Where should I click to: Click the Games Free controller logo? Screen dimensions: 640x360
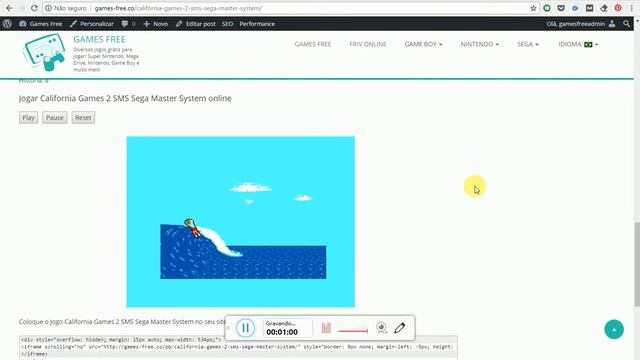(44, 52)
